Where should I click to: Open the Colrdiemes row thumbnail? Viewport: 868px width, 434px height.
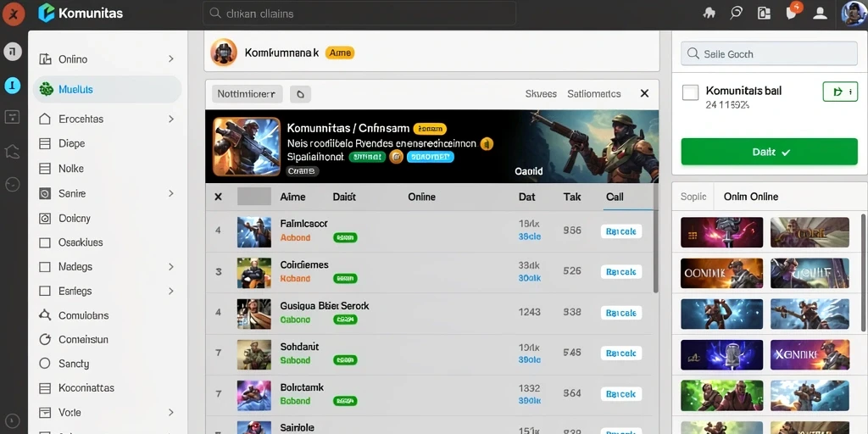[x=254, y=272]
